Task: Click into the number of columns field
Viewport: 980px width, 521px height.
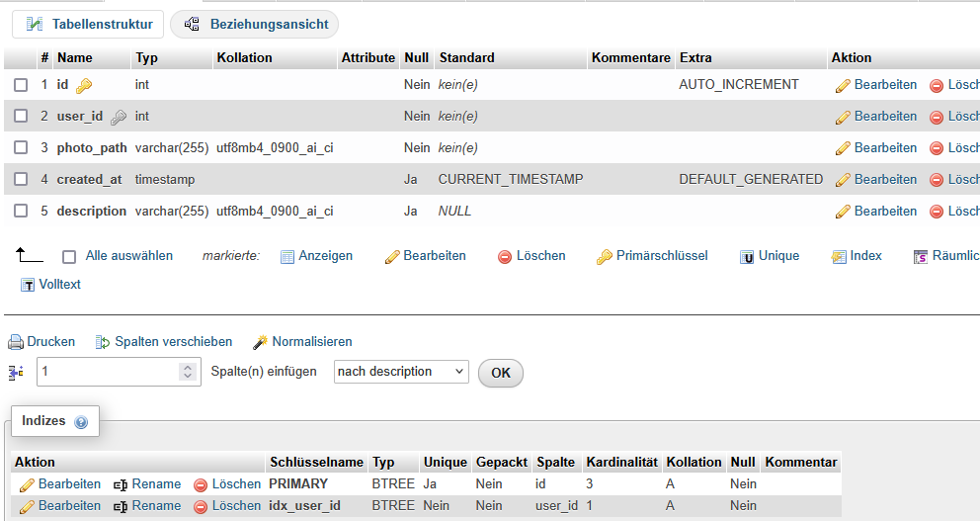Action: click(x=104, y=372)
